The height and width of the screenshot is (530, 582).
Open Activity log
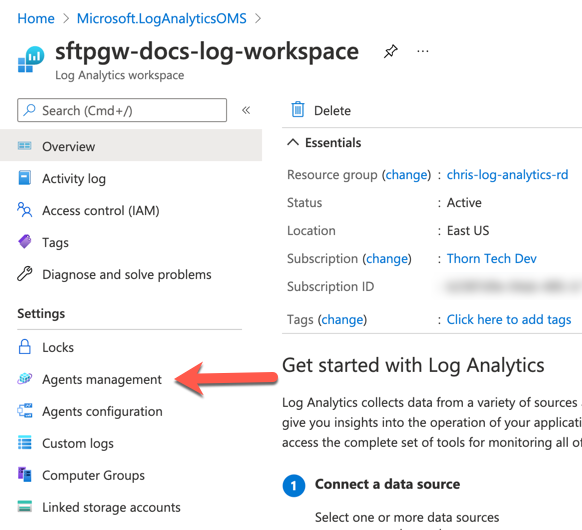tap(74, 179)
